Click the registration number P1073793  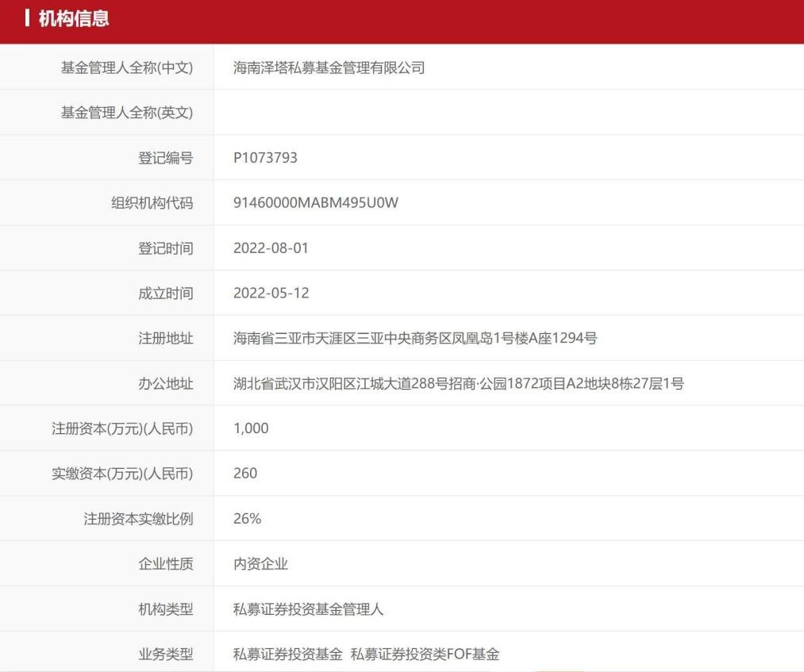[262, 157]
